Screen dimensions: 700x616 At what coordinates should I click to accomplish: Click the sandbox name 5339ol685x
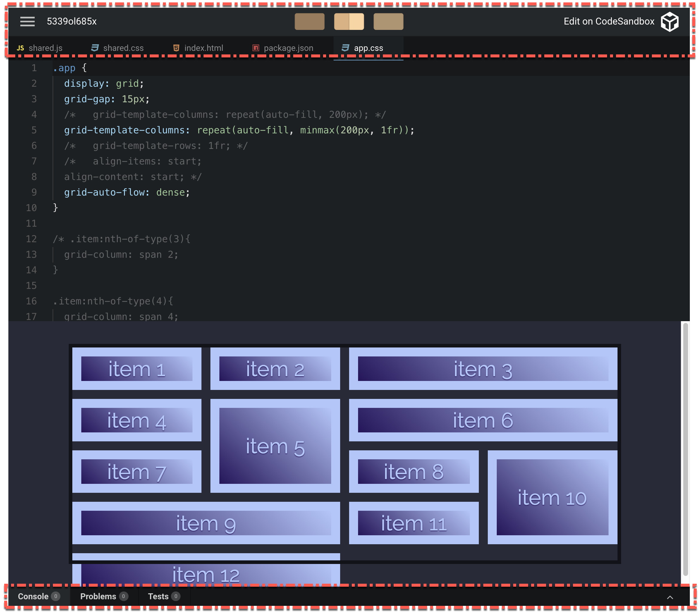pos(71,21)
